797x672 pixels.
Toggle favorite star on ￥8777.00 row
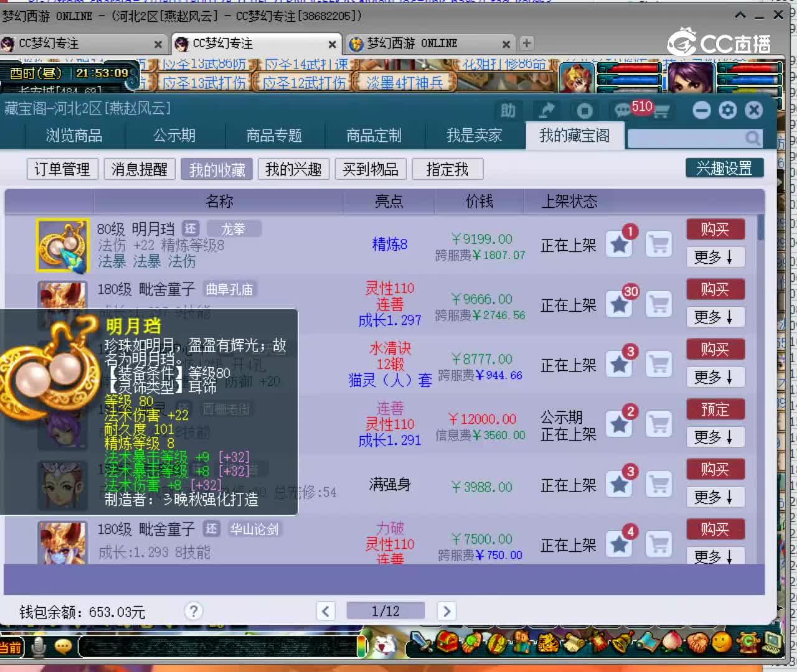point(619,364)
